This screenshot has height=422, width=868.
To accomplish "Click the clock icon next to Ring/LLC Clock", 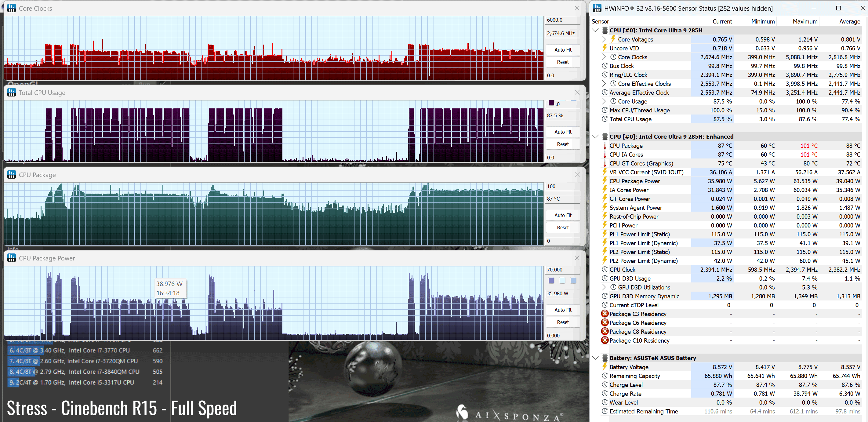I will (x=605, y=75).
